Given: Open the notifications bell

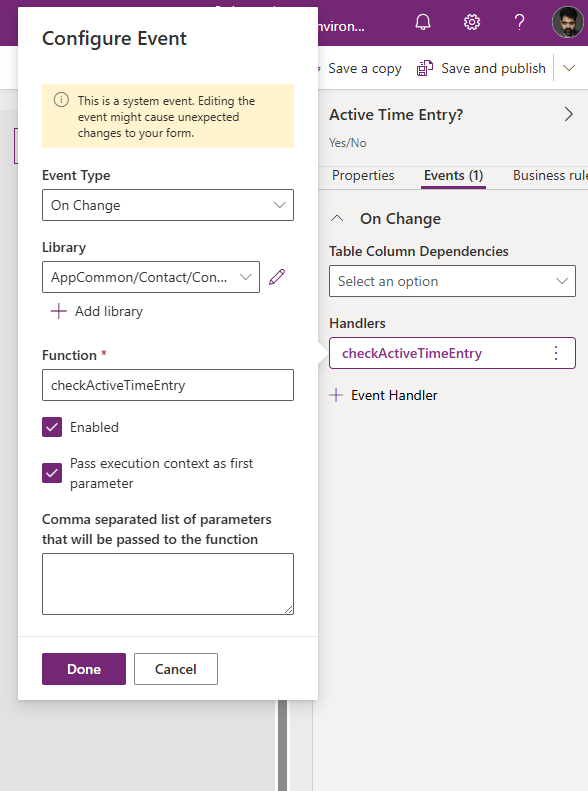Looking at the screenshot, I should [x=423, y=22].
